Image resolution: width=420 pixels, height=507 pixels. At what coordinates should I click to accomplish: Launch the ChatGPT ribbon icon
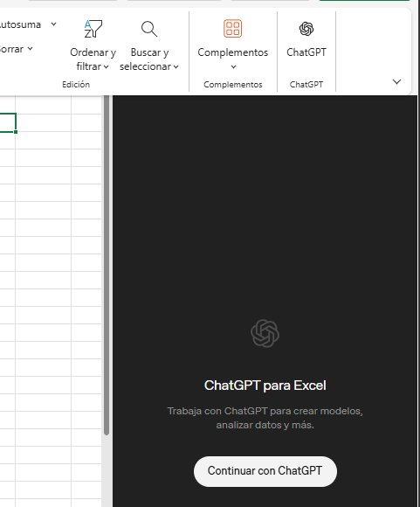point(306,29)
